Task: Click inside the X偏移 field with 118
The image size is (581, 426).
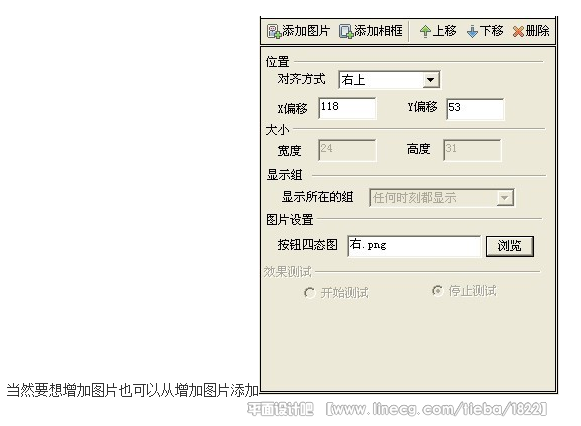Action: [347, 108]
